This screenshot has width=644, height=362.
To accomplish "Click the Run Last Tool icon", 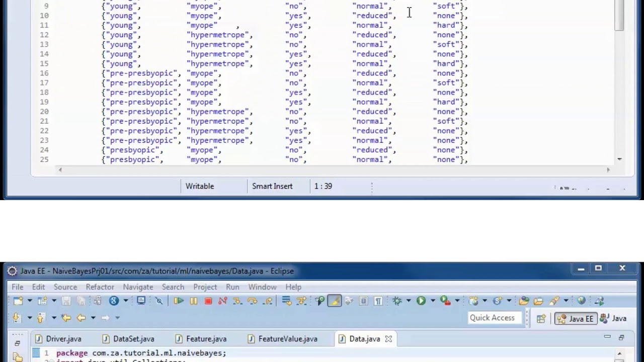I will (x=445, y=301).
